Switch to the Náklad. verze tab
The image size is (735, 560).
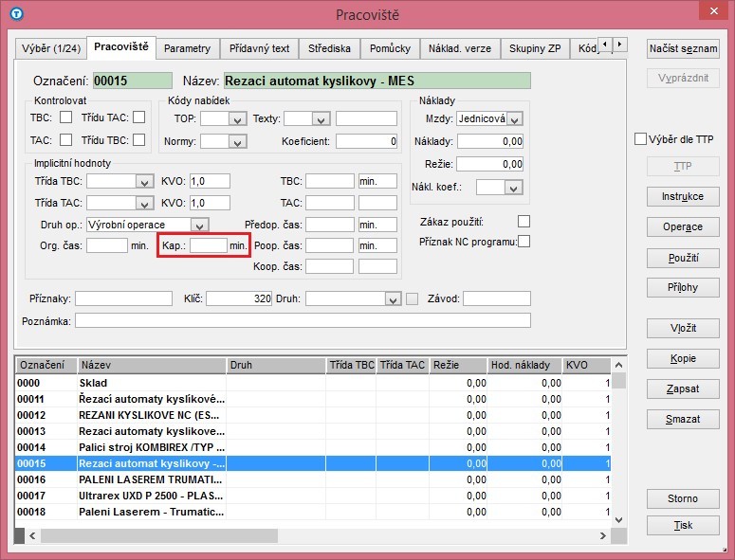[x=460, y=48]
